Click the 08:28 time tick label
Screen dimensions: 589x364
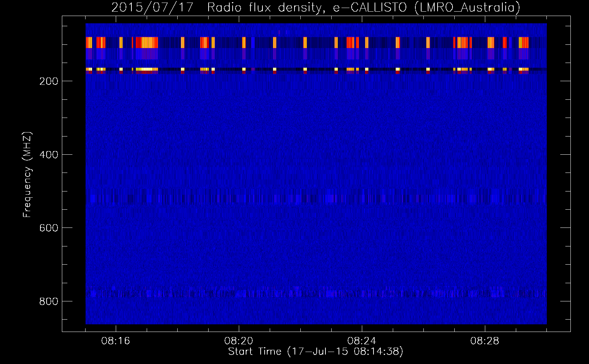(485, 341)
